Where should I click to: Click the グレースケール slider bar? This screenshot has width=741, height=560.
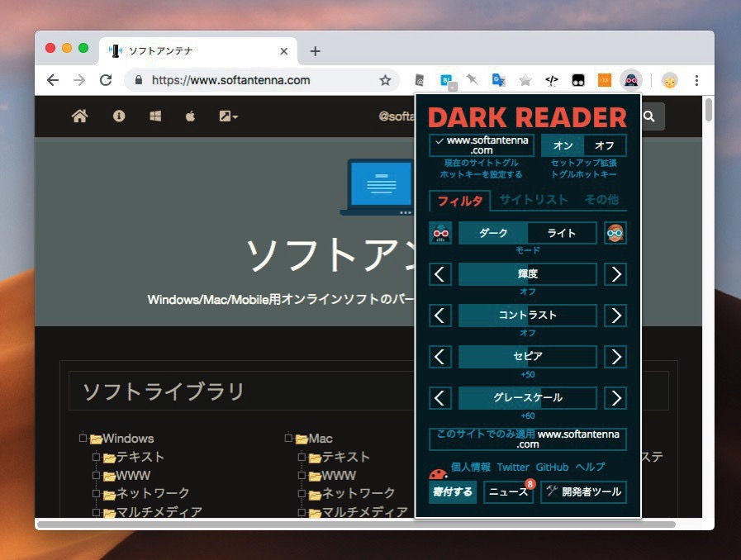pos(527,398)
